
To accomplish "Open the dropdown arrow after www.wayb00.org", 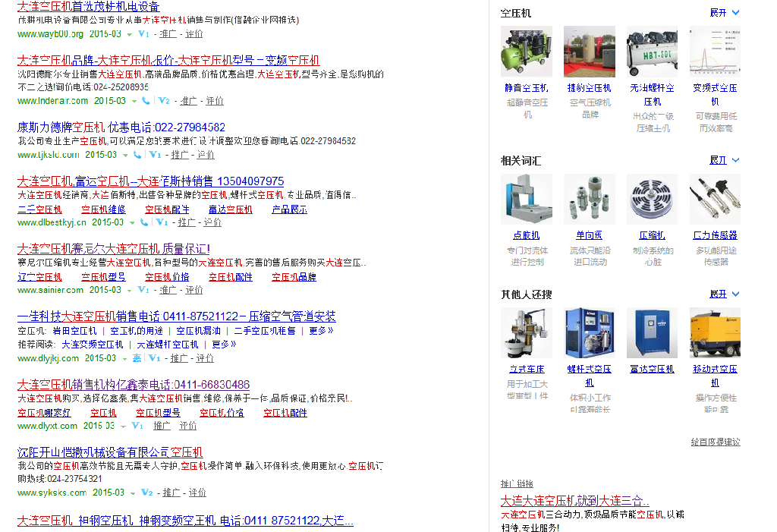I will [130, 35].
